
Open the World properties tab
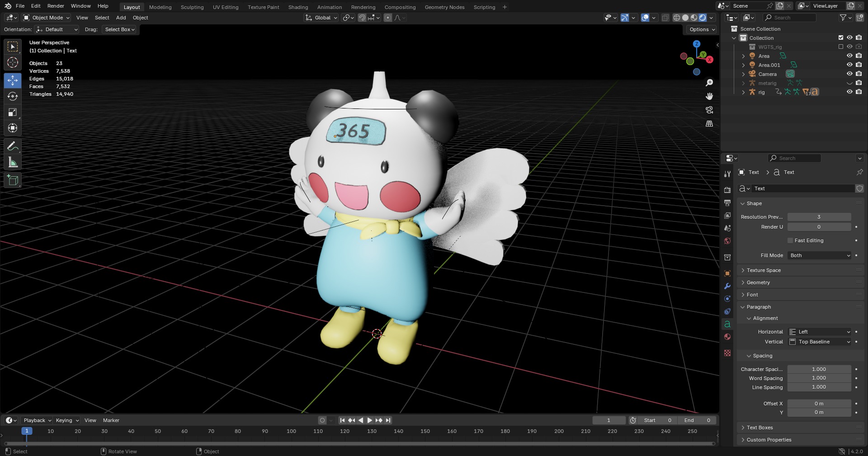point(727,241)
